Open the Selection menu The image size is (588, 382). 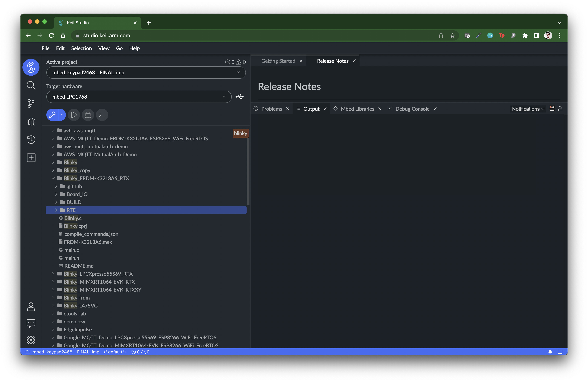click(x=81, y=48)
